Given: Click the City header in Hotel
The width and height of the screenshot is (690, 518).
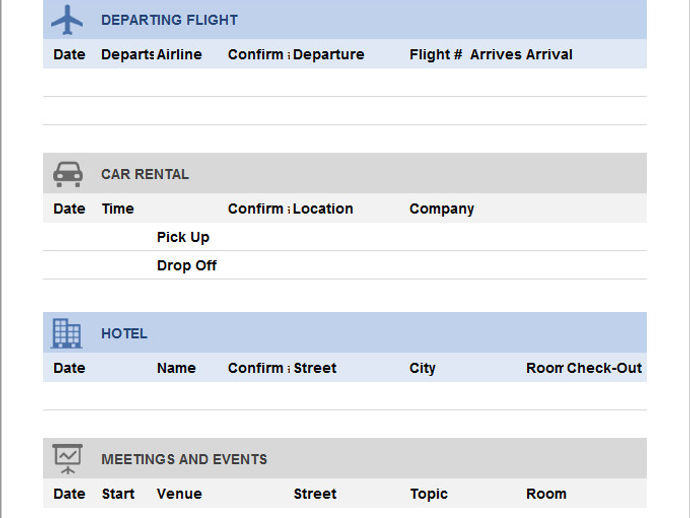Looking at the screenshot, I should click(x=422, y=368).
